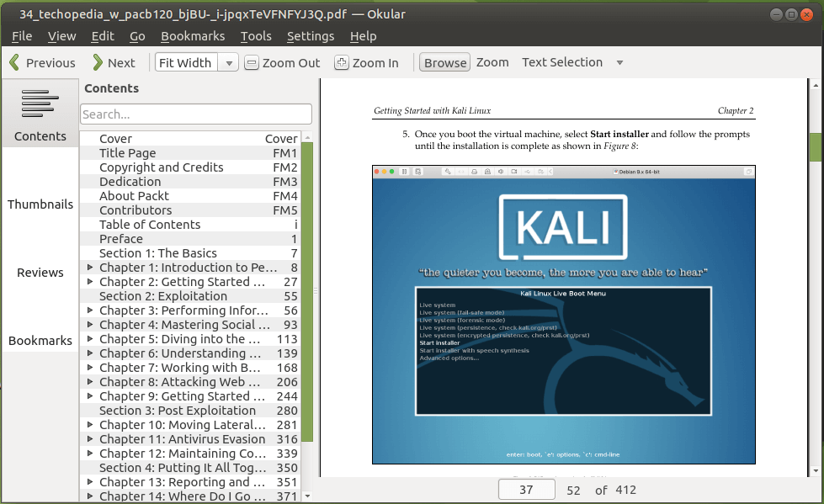Open the Bookmarks sidebar panel
The image size is (824, 504).
point(40,341)
